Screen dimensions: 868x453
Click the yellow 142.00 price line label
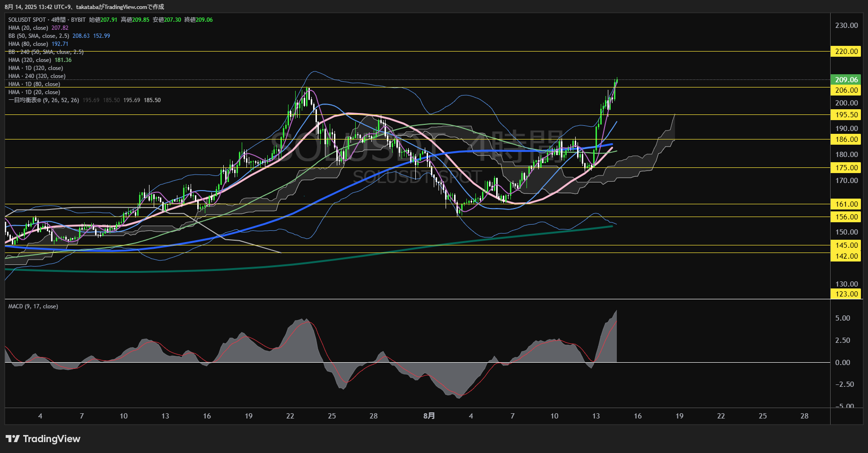[846, 256]
